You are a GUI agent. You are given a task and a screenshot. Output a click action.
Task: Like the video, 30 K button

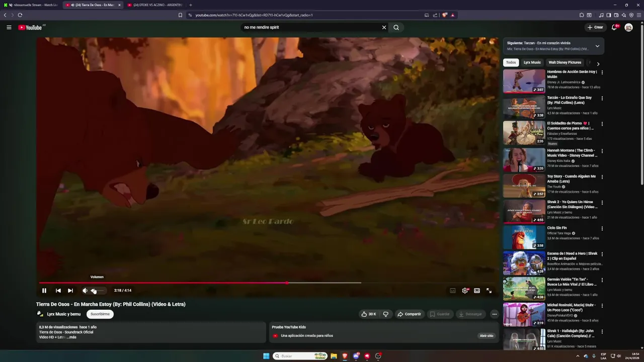pyautogui.click(x=369, y=314)
